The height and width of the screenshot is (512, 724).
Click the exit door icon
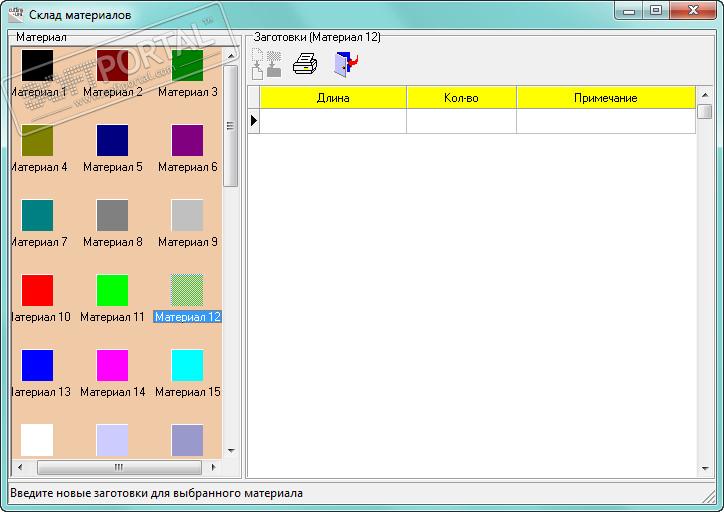click(x=346, y=64)
